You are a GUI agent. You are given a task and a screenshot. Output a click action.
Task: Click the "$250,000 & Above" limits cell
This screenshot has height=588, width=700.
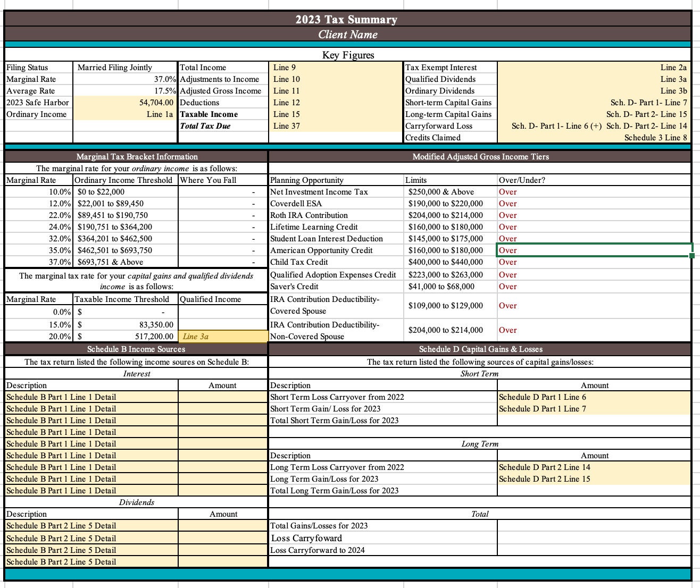click(451, 192)
